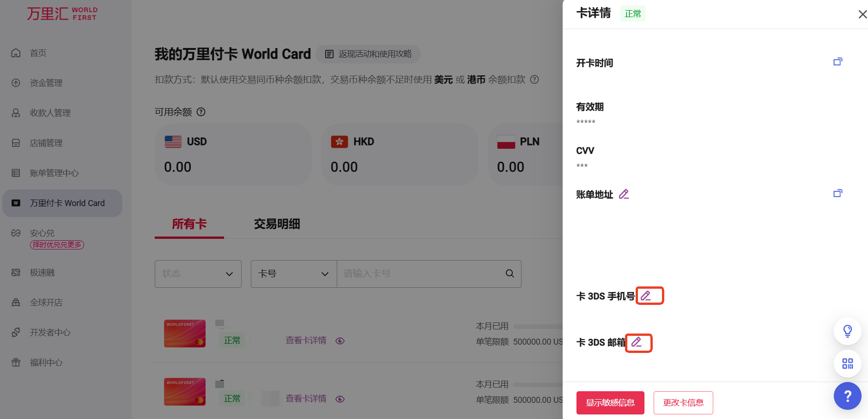868x419 pixels.
Task: Click the 资金管理 upload-circle icon
Action: coord(16,83)
